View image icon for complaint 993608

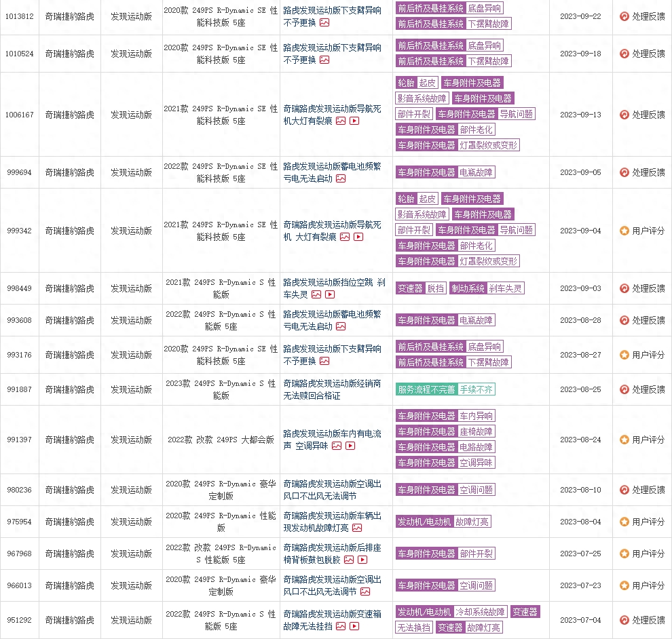tap(341, 327)
